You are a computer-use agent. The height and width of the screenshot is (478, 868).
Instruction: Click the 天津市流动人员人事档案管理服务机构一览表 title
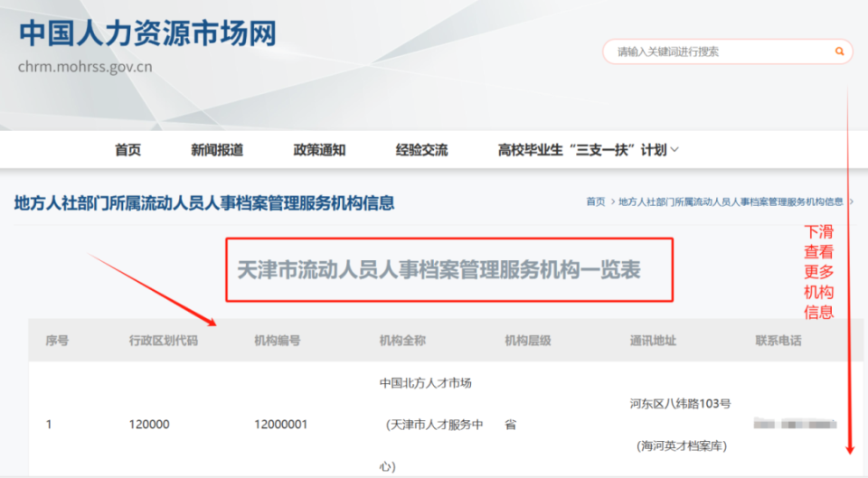point(439,270)
